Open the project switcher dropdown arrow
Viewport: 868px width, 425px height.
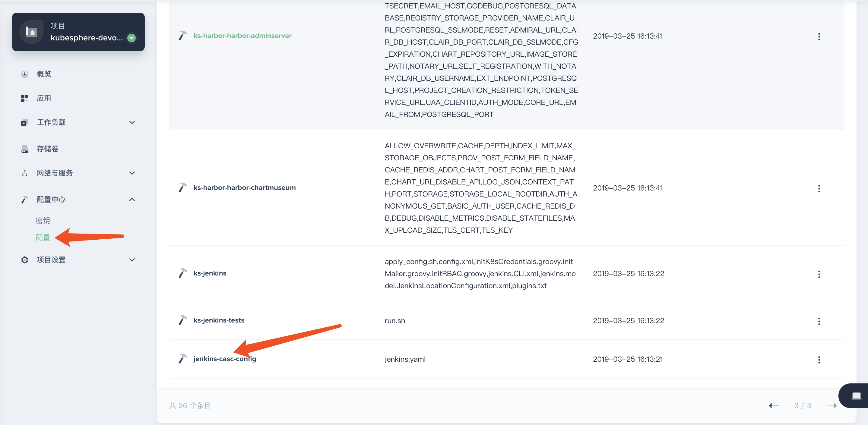[x=131, y=38]
